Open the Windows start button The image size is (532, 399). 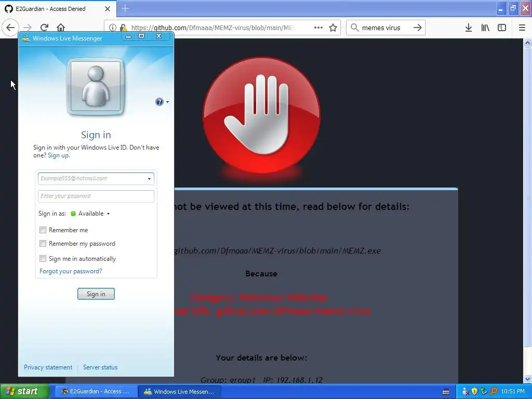click(25, 391)
